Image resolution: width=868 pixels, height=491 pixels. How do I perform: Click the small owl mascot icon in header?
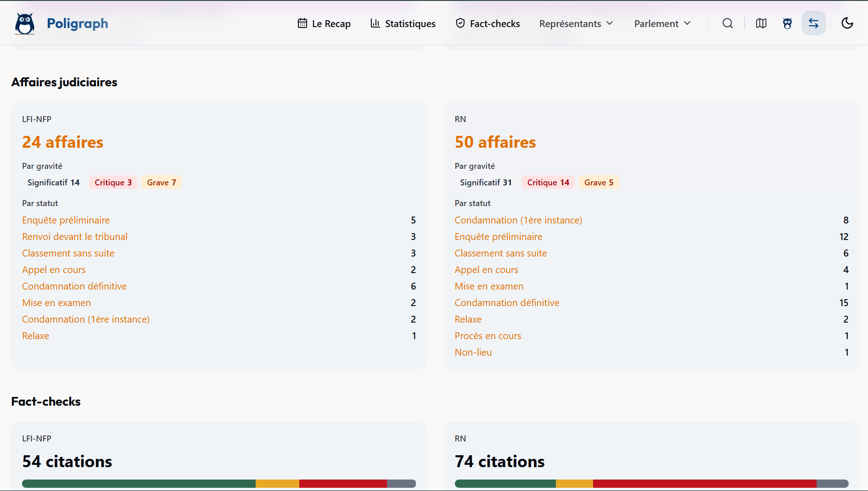click(787, 23)
